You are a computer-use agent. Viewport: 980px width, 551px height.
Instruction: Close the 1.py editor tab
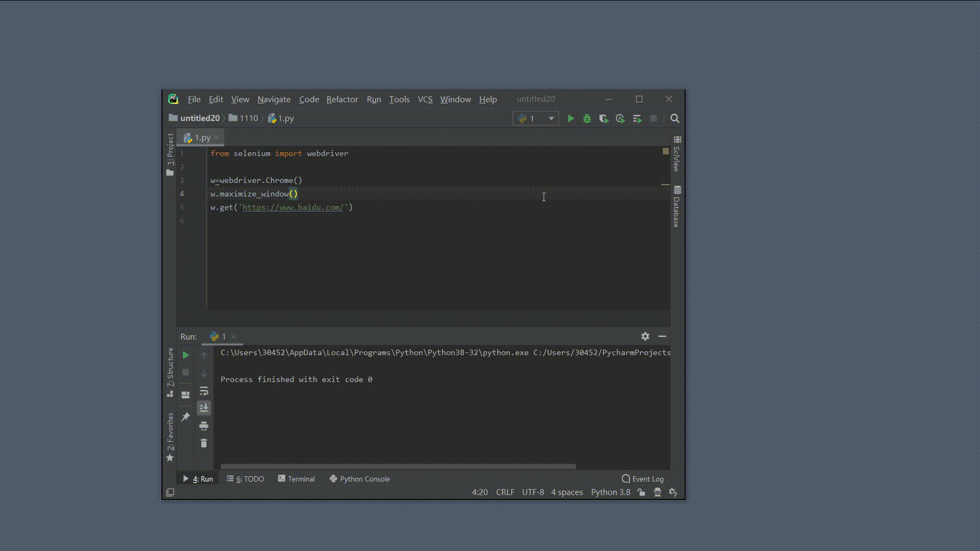[x=217, y=138]
